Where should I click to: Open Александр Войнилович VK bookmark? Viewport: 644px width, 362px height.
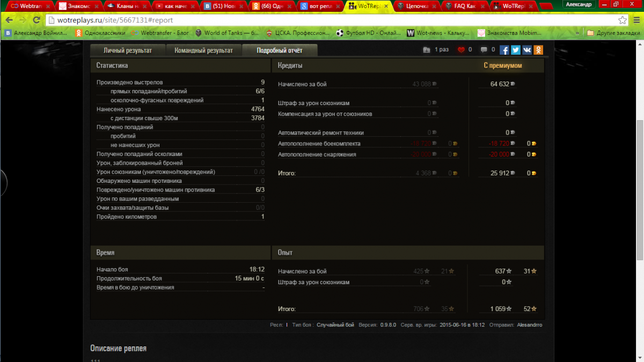[36, 33]
